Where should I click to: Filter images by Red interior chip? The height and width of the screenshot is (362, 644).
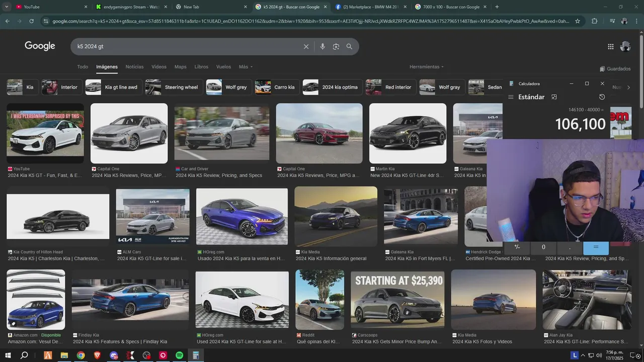click(x=390, y=87)
